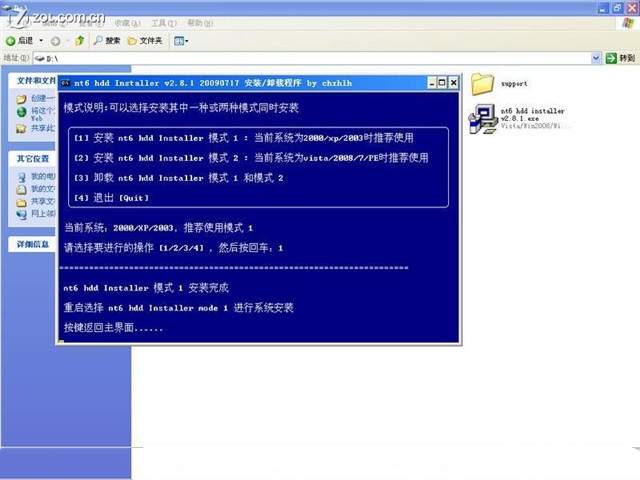
Task: Close the Explorer window
Action: pyautogui.click(x=632, y=8)
